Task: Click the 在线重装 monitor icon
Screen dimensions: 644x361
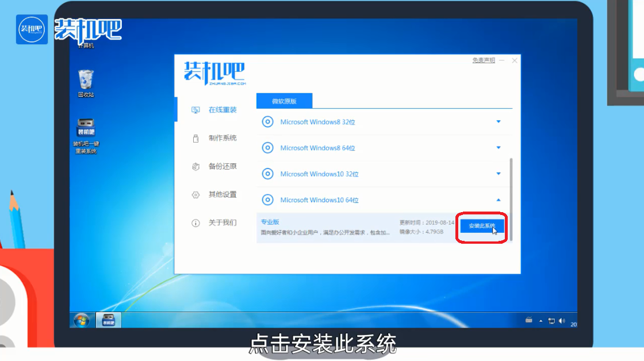Action: point(195,110)
